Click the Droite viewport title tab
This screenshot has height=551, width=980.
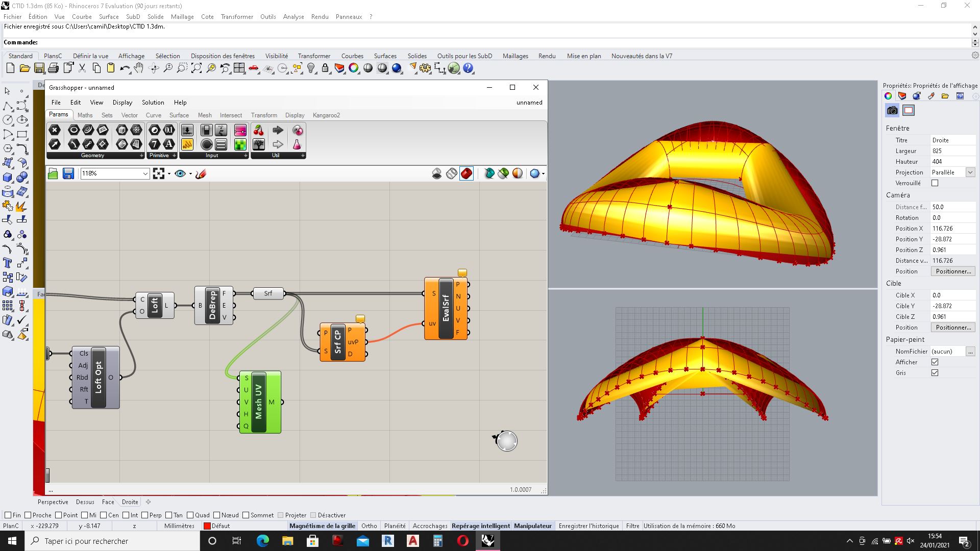[129, 502]
